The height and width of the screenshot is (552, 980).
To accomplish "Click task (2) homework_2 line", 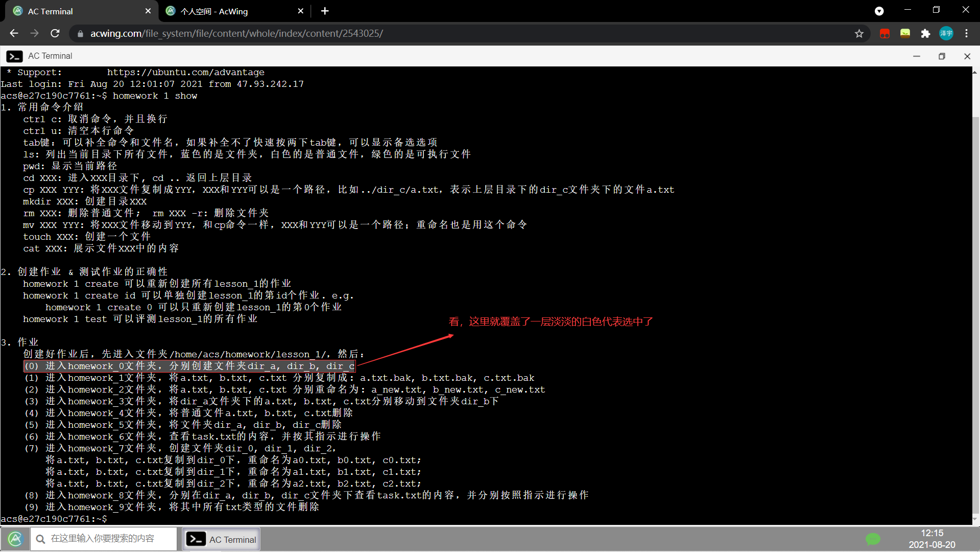I will 285,389.
